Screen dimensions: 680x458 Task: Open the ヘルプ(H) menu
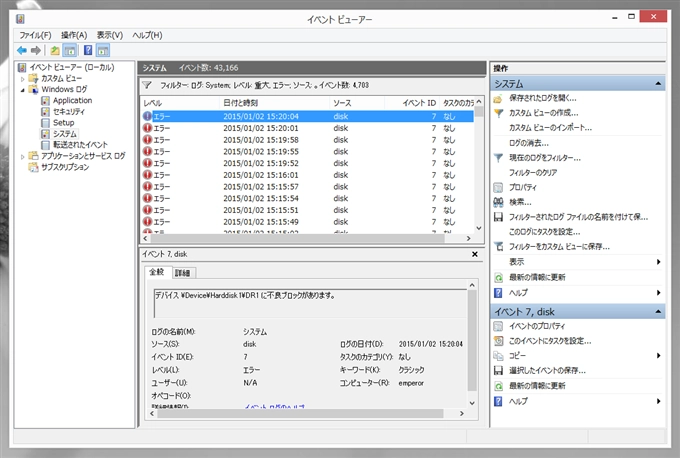pyautogui.click(x=147, y=35)
